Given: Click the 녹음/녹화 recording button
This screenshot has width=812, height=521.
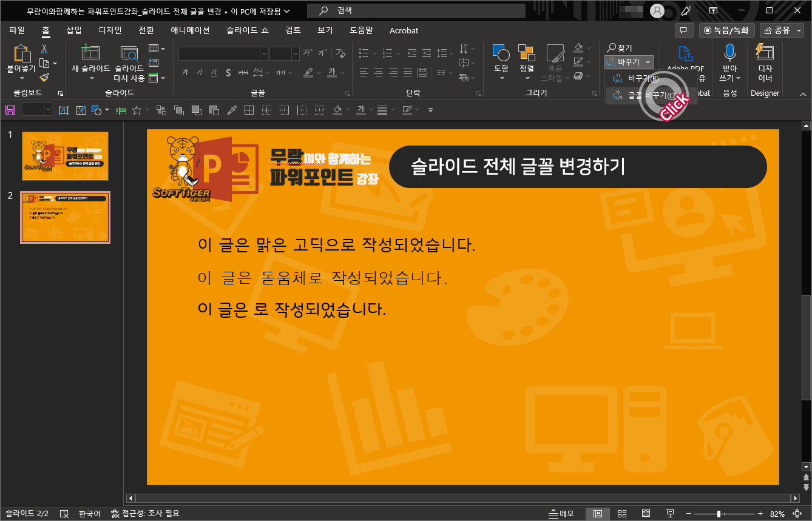Looking at the screenshot, I should [x=727, y=30].
